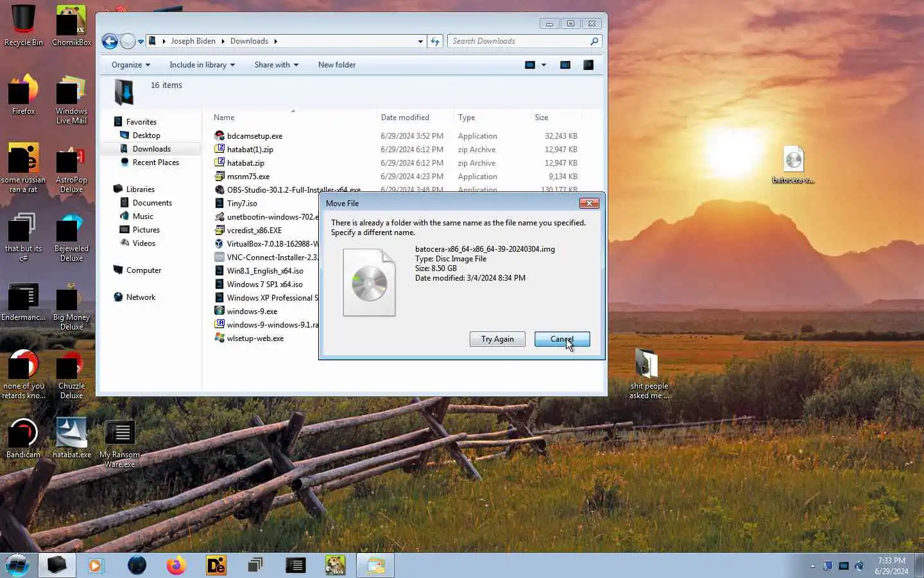Screen dimensions: 924x578
Task: Click Libraries in the navigation pane
Action: (x=140, y=189)
